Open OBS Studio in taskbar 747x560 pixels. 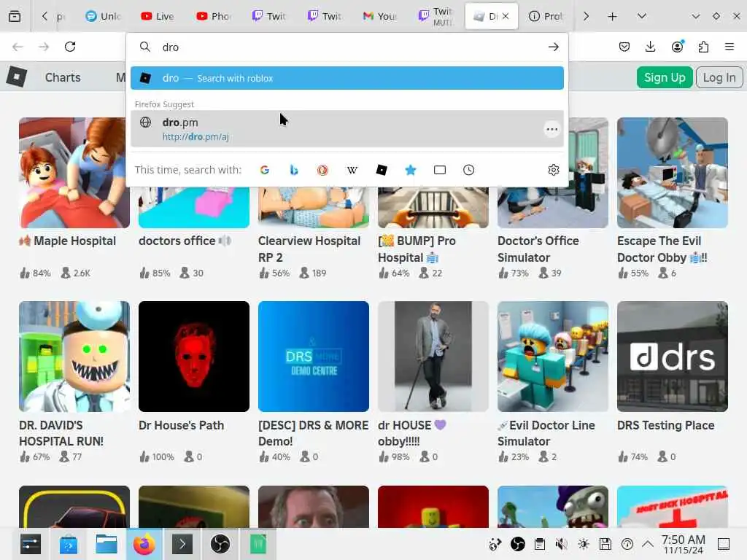click(220, 544)
